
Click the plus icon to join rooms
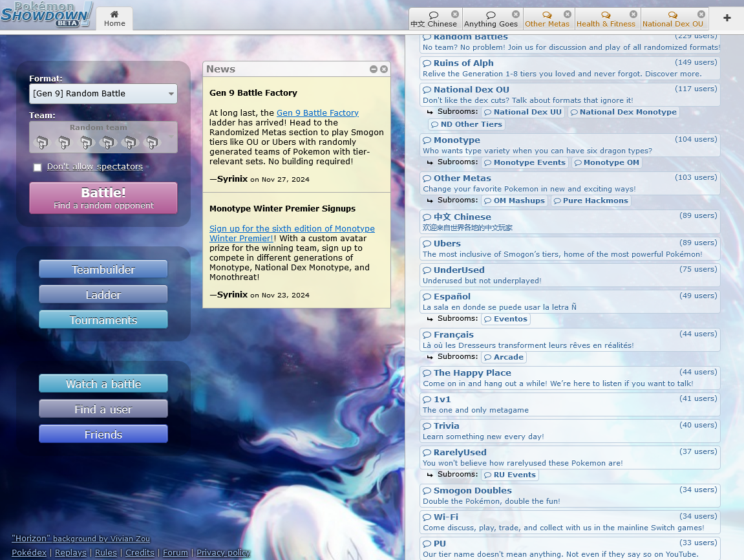tap(727, 18)
